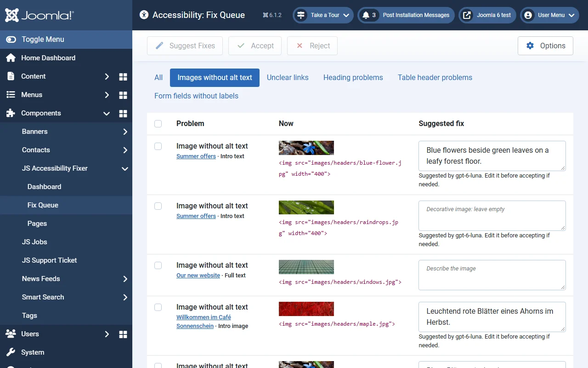
Task: Open Menus dashboard grid icon
Action: [123, 95]
